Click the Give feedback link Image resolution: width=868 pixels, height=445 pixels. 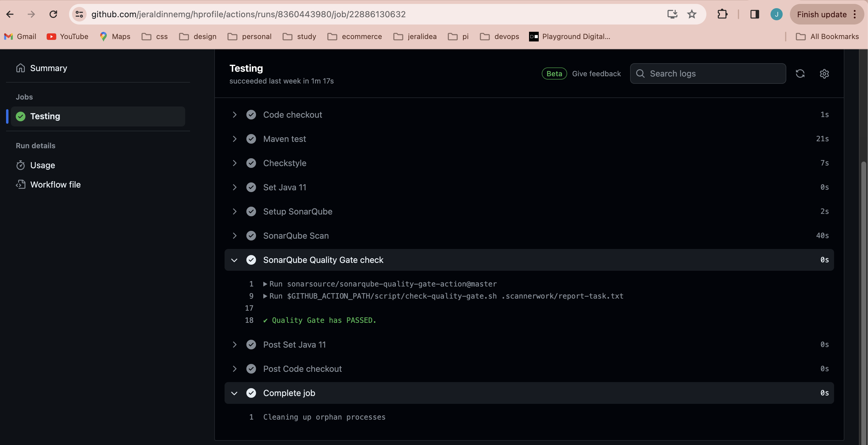pos(596,74)
